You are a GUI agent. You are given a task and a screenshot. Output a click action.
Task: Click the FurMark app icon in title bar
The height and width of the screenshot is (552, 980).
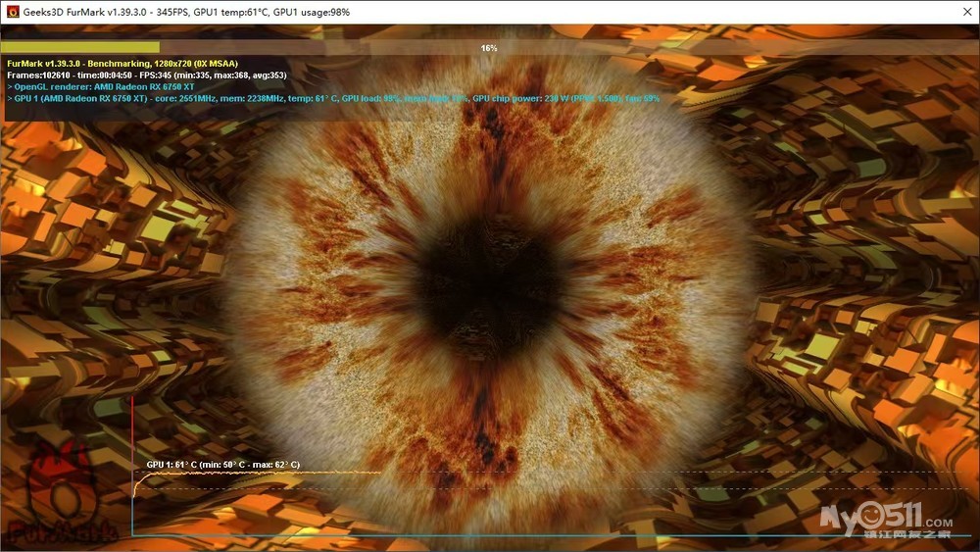point(13,12)
